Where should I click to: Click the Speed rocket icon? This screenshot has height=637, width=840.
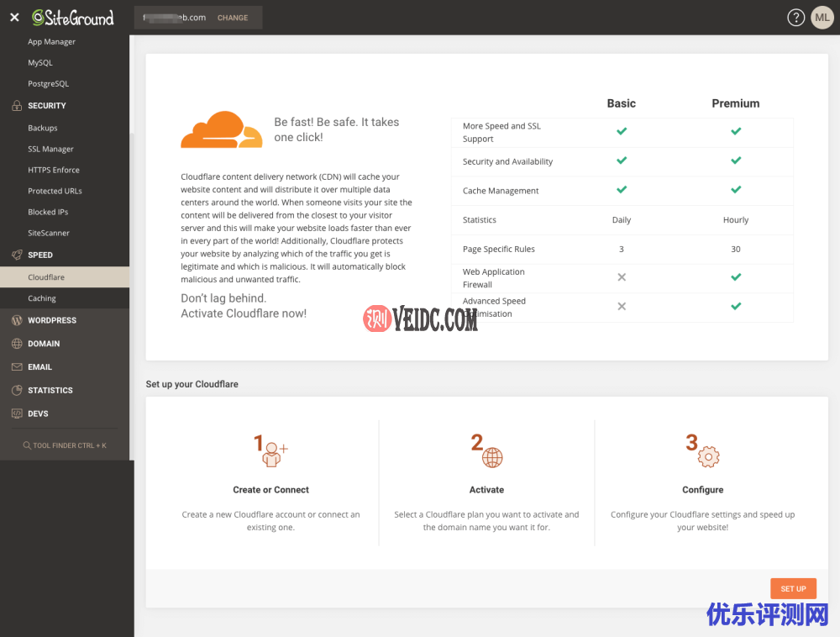click(x=16, y=255)
